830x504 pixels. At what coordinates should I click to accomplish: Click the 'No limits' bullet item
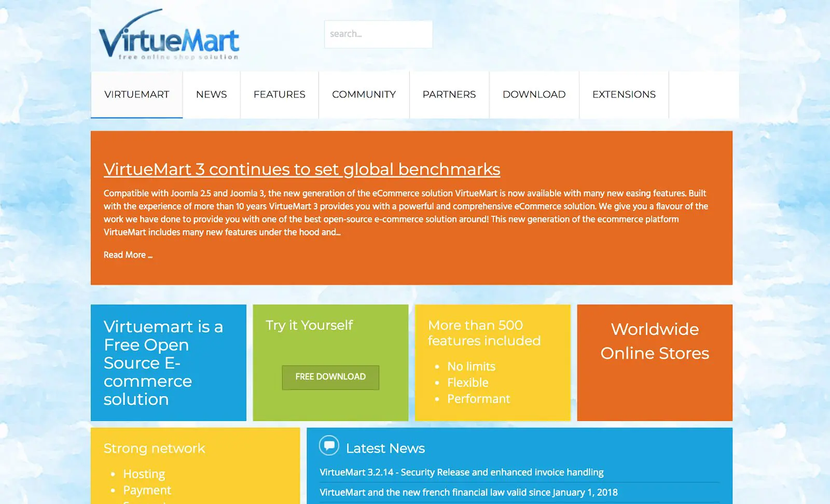click(471, 367)
